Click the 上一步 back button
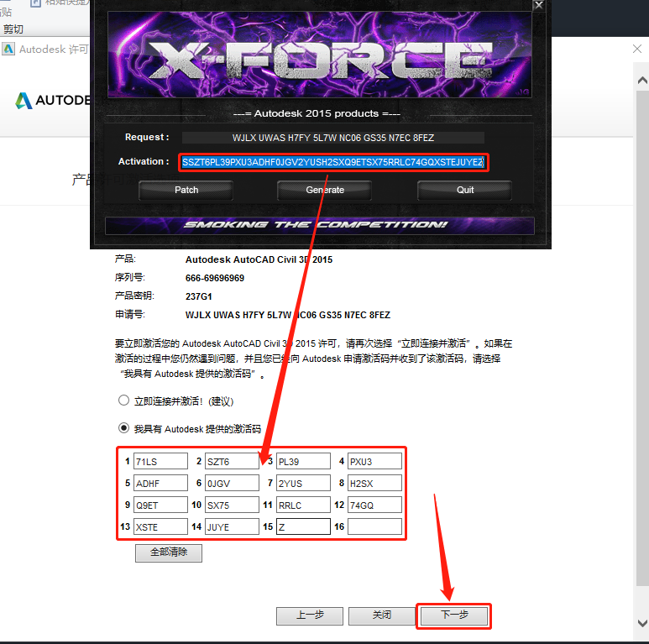The image size is (649, 644). tap(310, 615)
